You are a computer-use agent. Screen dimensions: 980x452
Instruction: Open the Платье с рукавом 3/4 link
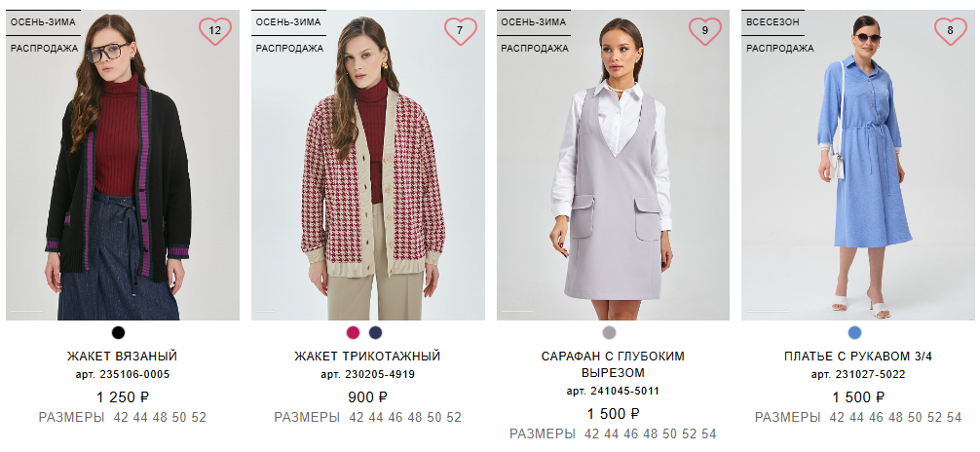[858, 357]
